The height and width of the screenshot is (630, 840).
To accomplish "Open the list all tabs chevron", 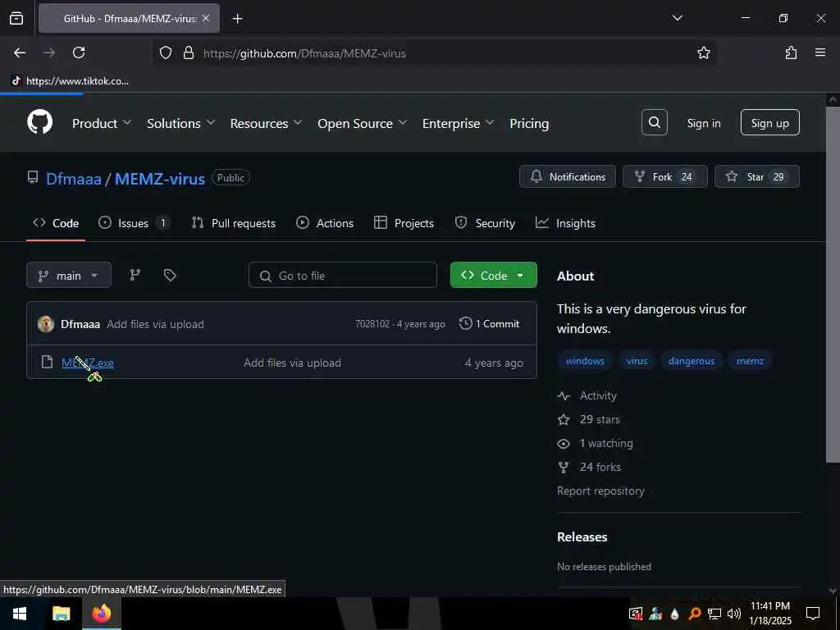I will 677,18.
